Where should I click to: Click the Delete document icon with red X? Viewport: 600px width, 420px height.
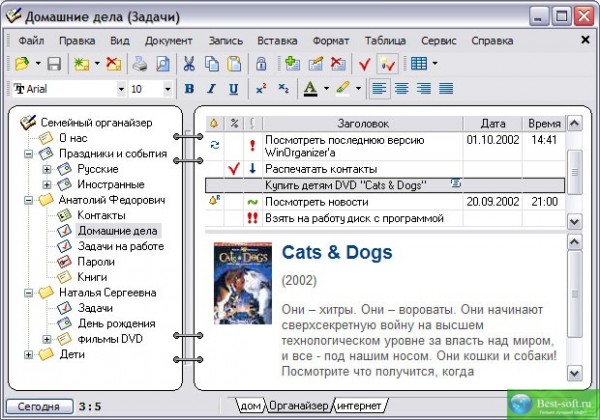(x=113, y=63)
